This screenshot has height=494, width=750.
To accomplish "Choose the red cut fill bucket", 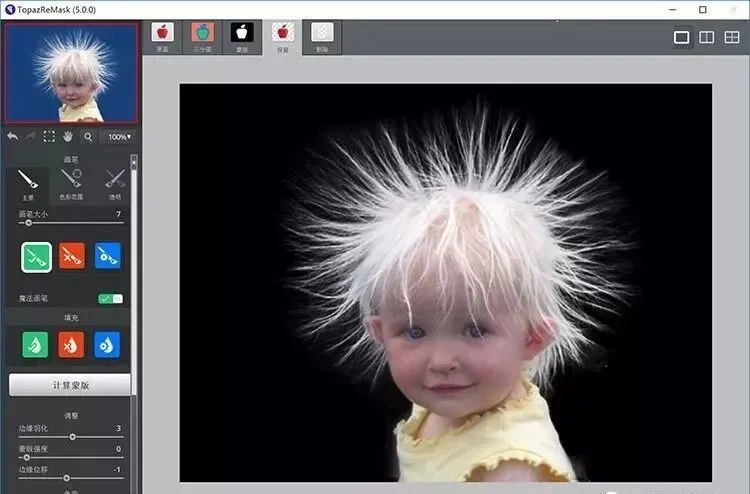I will coord(72,345).
